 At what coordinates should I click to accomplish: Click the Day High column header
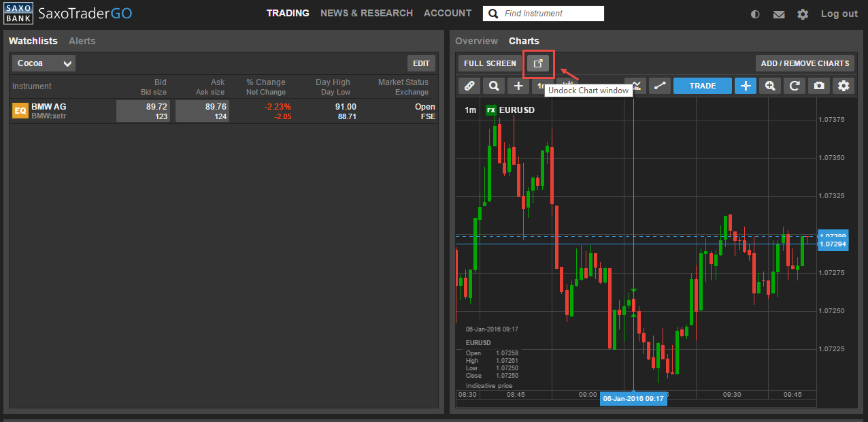click(x=333, y=82)
